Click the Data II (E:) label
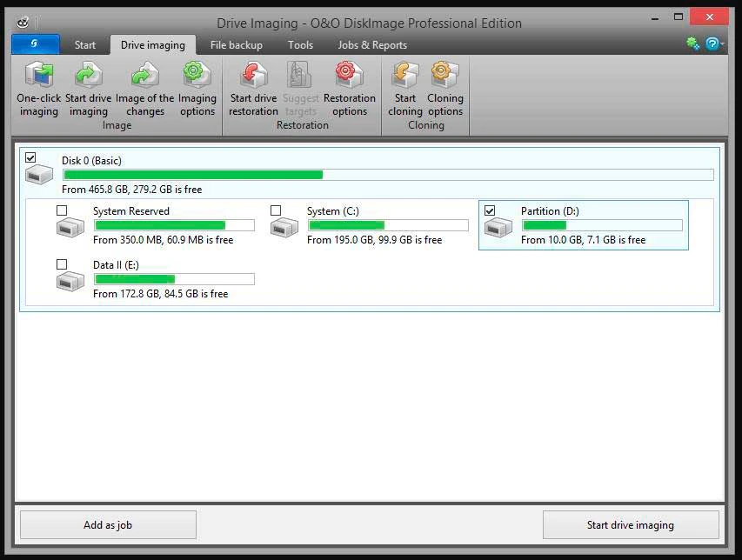The width and height of the screenshot is (742, 560). tap(116, 265)
